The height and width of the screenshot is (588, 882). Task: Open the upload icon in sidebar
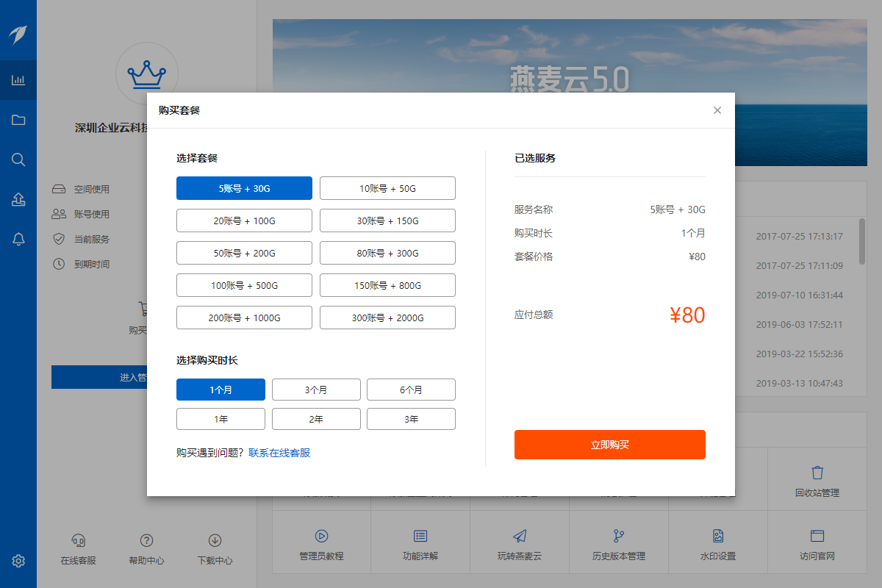click(x=18, y=199)
